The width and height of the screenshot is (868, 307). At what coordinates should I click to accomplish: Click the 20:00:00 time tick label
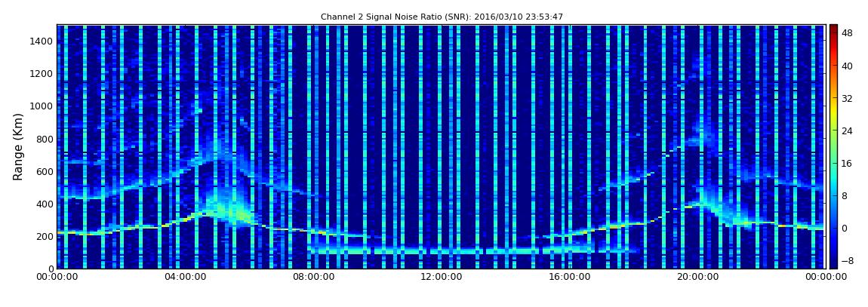[x=697, y=277]
